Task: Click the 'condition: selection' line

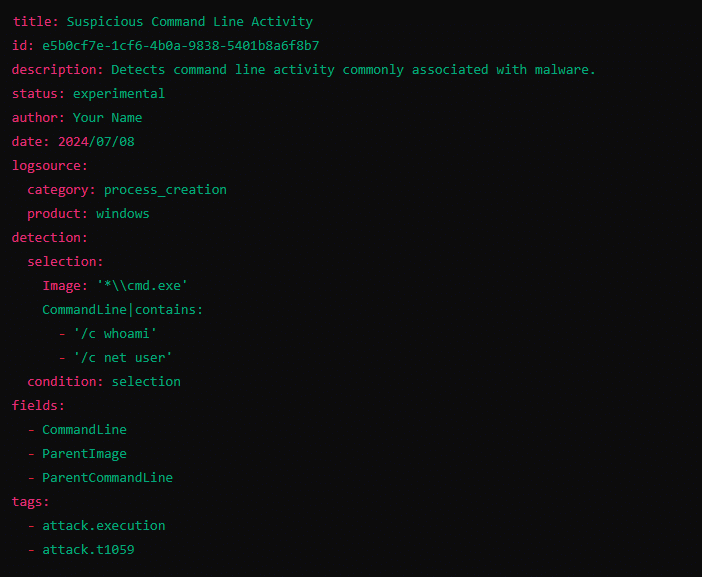Action: 104,382
